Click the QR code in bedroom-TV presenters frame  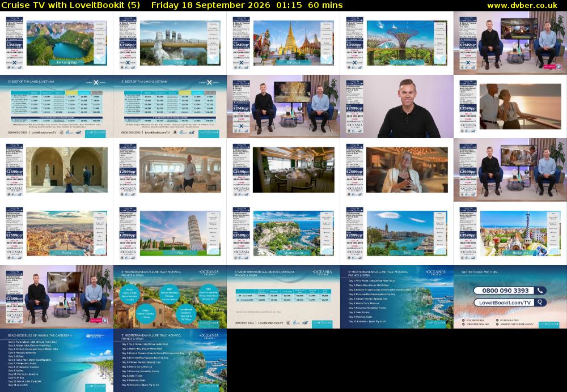tap(105, 321)
